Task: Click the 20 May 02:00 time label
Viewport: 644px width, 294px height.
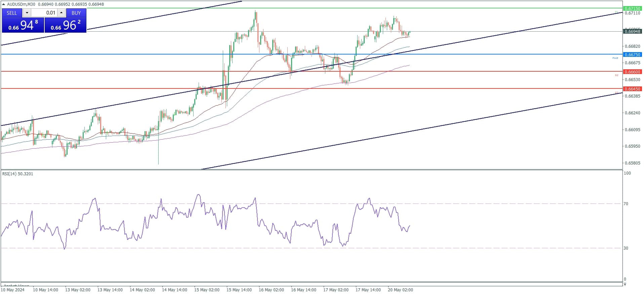Action: (x=400, y=290)
